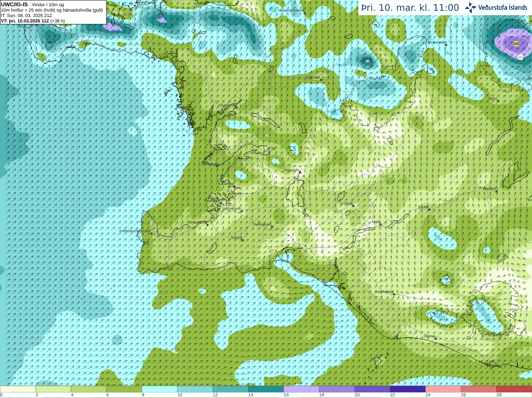The image size is (532, 398).
Task: Click the Keflavíkurflugvöllur station label
Action: (x=135, y=231)
